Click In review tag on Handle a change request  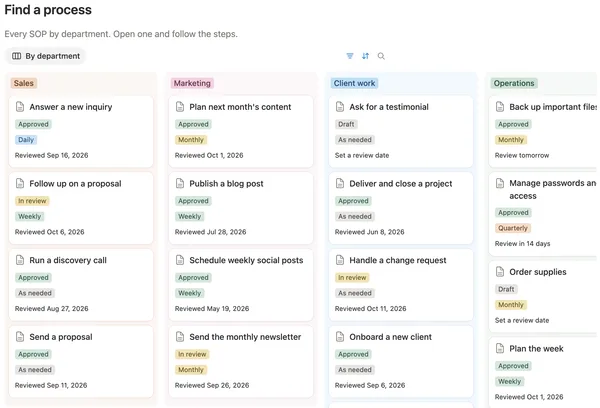(352, 277)
